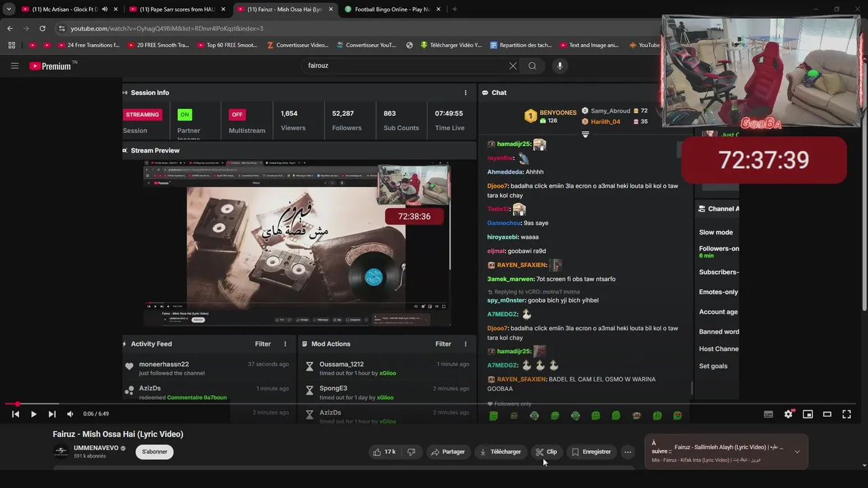Click the OFF Multistream badge in video
Screen dimensions: 868x488
coord(237,115)
